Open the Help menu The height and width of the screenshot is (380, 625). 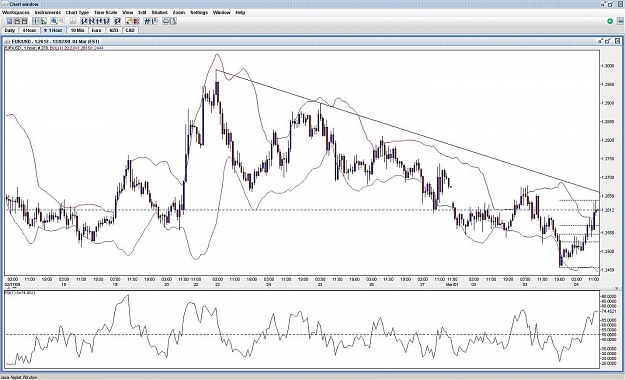pyautogui.click(x=240, y=12)
